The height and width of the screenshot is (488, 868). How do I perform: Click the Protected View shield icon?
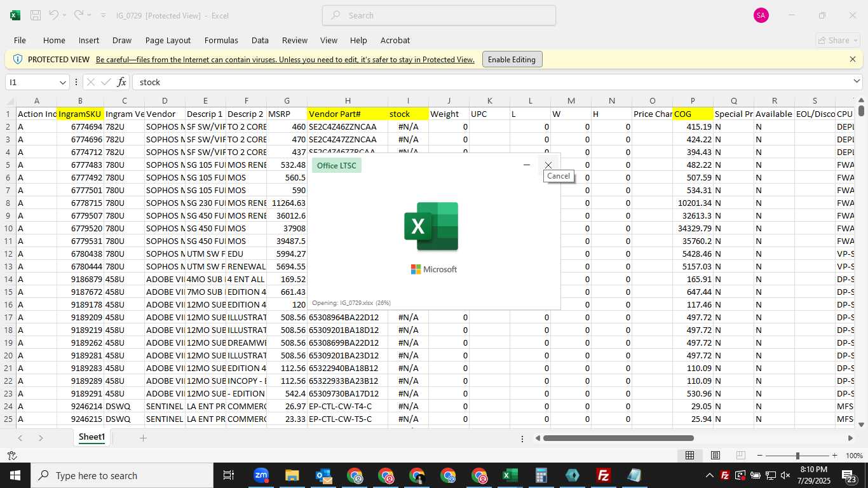(x=18, y=59)
